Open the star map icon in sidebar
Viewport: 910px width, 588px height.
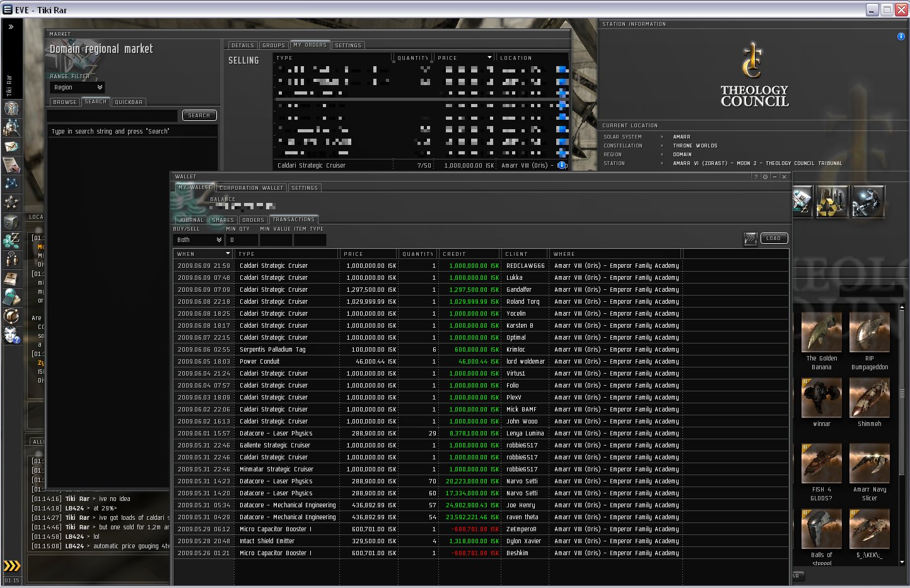[11, 184]
